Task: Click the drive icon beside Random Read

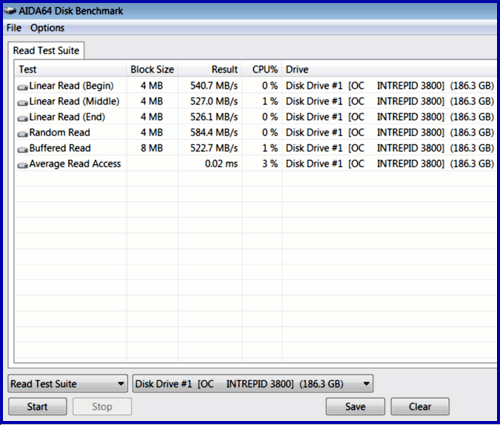Action: coord(22,134)
